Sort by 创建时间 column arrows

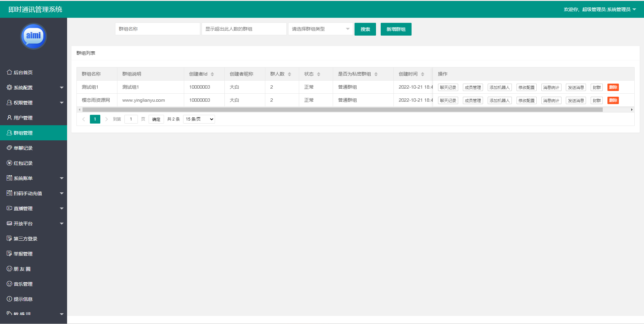pos(423,74)
